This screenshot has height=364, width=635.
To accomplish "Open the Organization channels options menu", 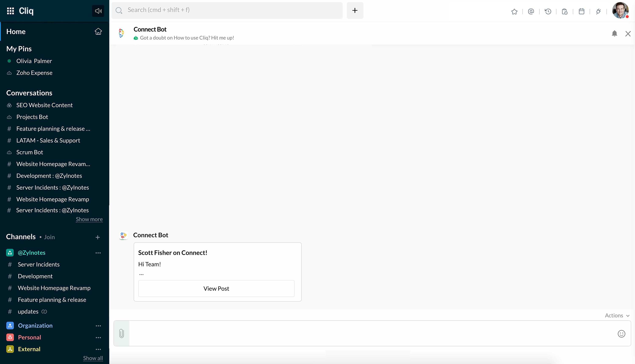I will [98, 326].
